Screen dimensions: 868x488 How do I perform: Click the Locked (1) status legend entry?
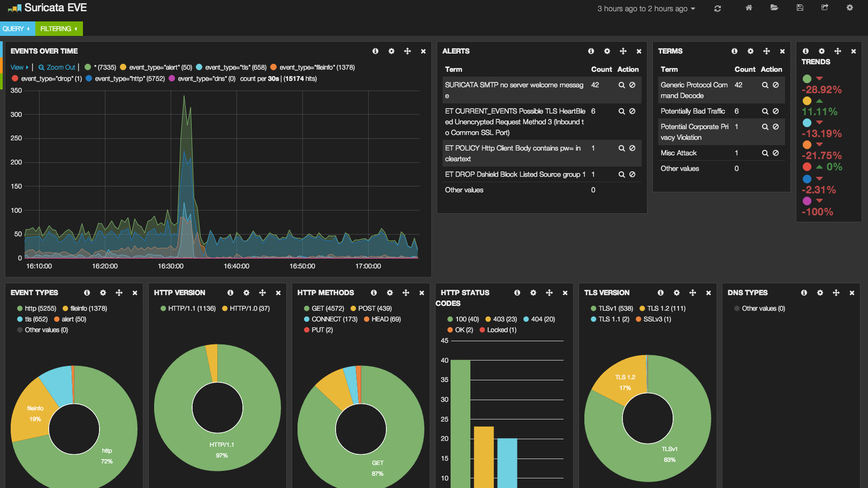click(x=498, y=330)
